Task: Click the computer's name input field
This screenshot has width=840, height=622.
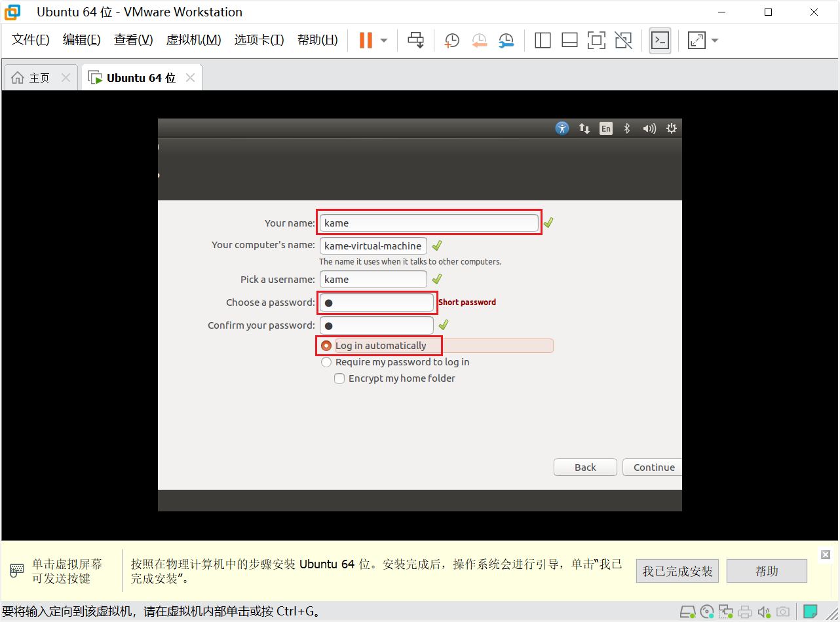Action: click(373, 246)
